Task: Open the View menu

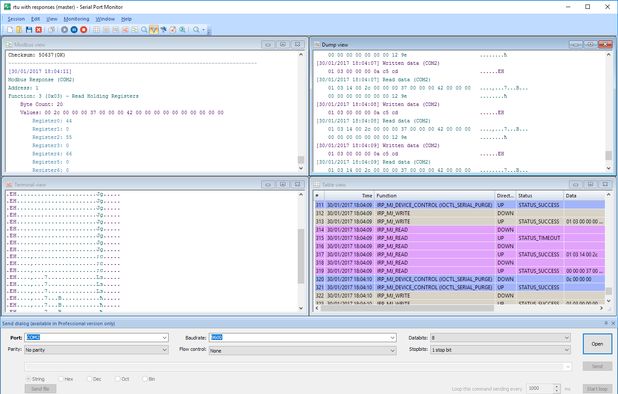Action: pos(52,19)
